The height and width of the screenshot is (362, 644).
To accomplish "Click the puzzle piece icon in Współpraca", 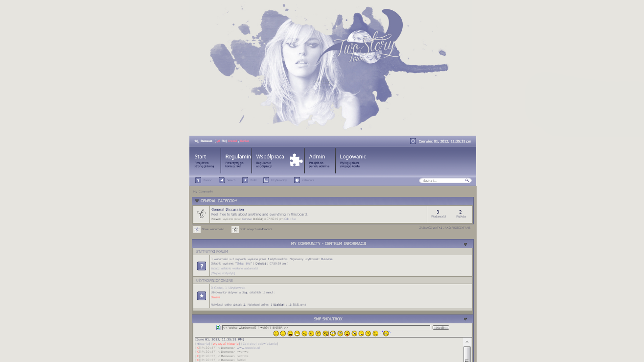I will pos(296,160).
